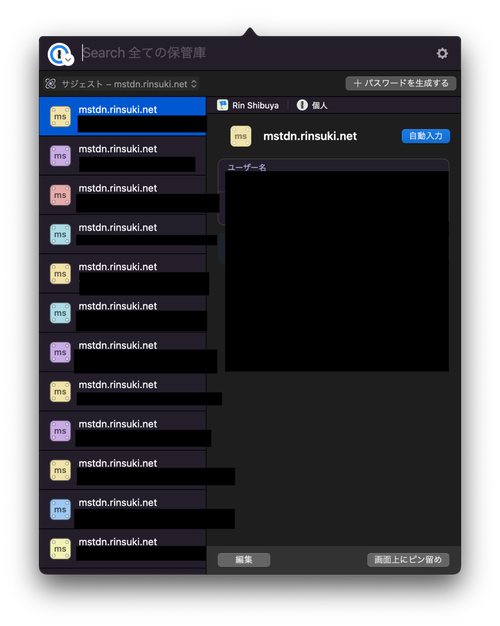Viewport: 500px width, 626px height.
Task: Click the 1Password logo vault selector
Action: [60, 54]
